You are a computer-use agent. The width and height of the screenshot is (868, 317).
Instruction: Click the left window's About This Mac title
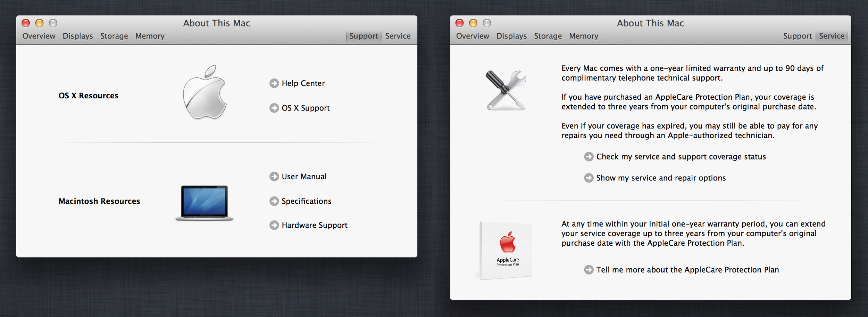coord(217,23)
